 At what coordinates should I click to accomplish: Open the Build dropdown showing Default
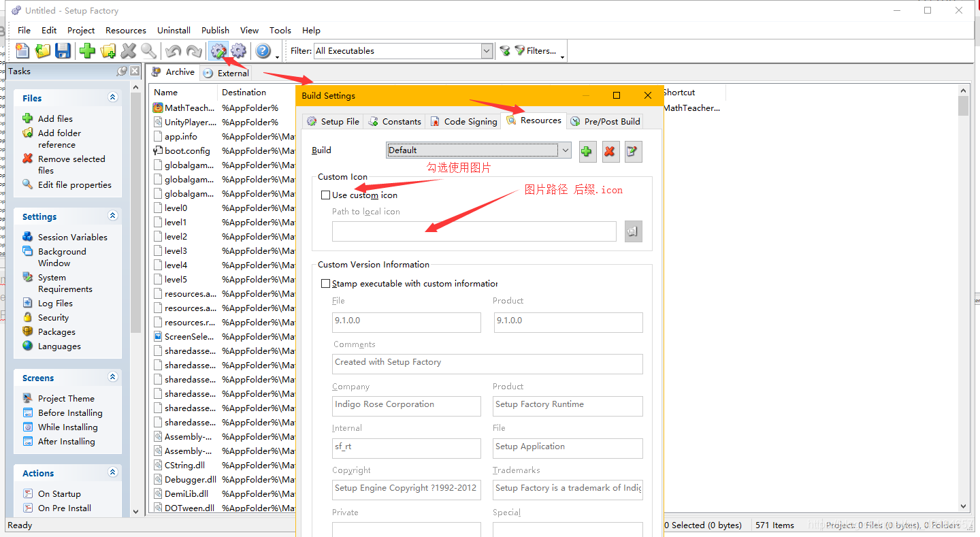[x=479, y=150]
